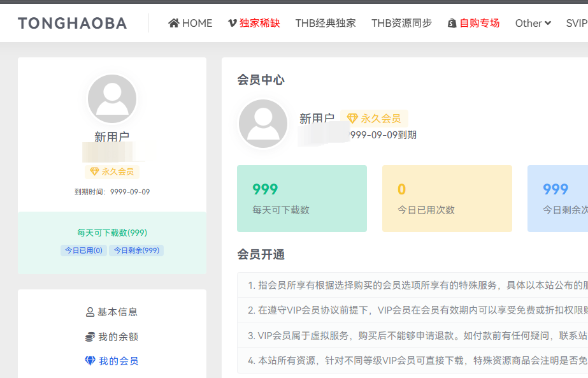Click the 会员开通 heading
This screenshot has width=588, height=378.
click(261, 254)
